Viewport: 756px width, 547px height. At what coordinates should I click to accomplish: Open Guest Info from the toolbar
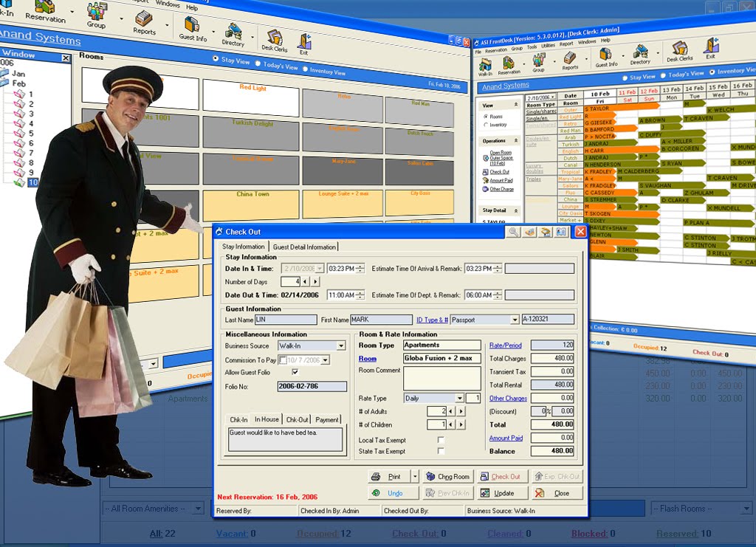(x=605, y=52)
